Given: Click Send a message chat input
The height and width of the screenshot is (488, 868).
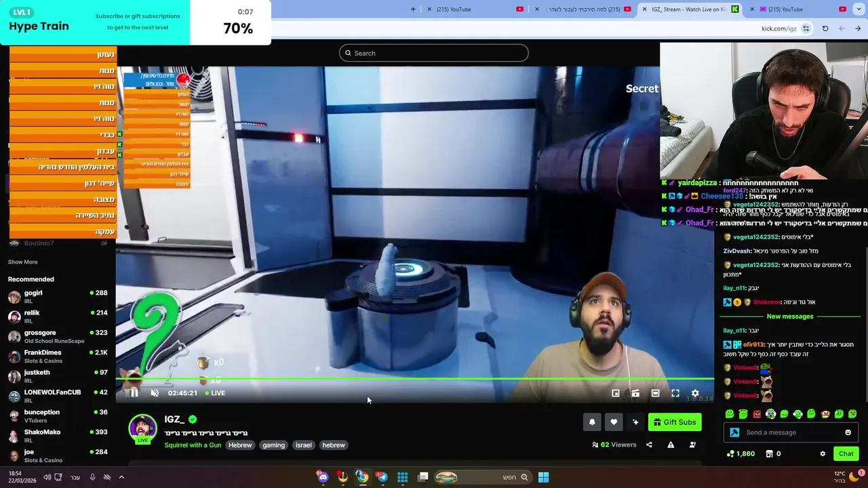Looking at the screenshot, I should (x=790, y=432).
